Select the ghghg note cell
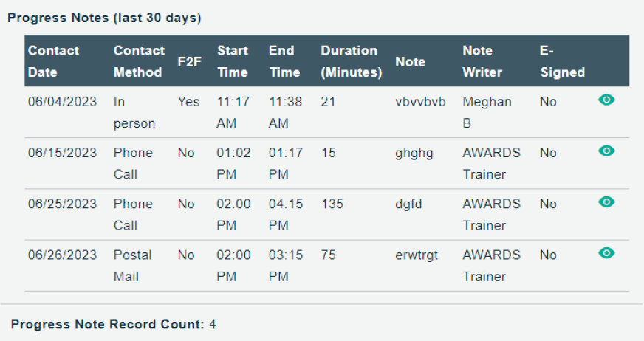Viewport: 644px width, 341px height. (414, 153)
